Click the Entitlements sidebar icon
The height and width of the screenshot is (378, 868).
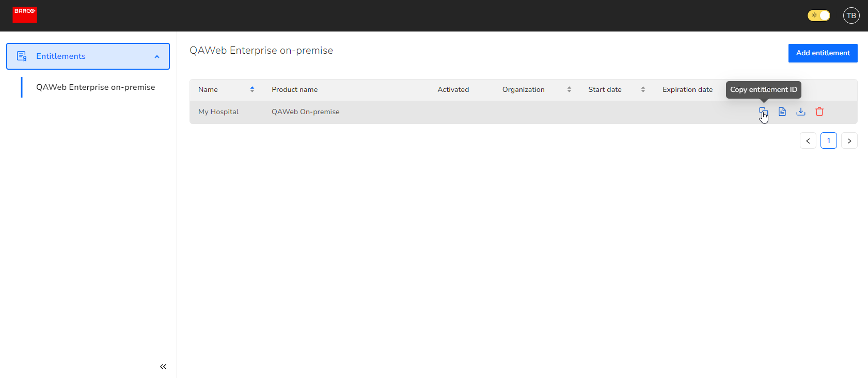(22, 56)
